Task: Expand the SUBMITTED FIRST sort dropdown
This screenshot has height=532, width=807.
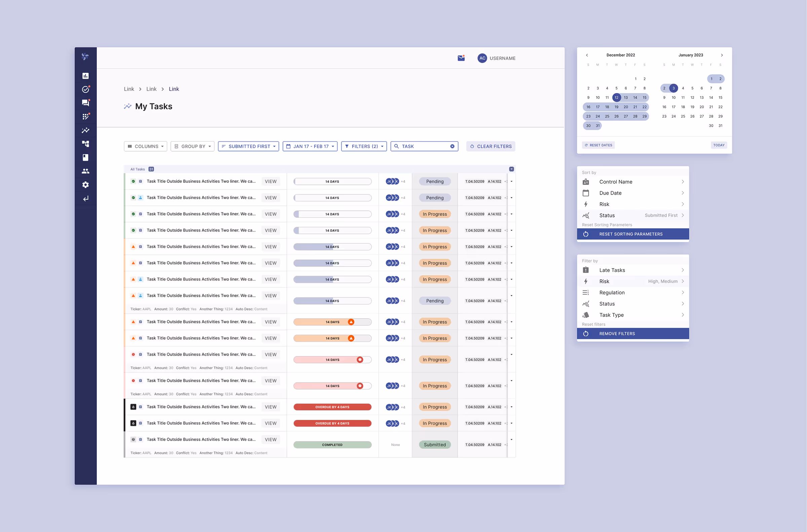Action: coord(248,146)
